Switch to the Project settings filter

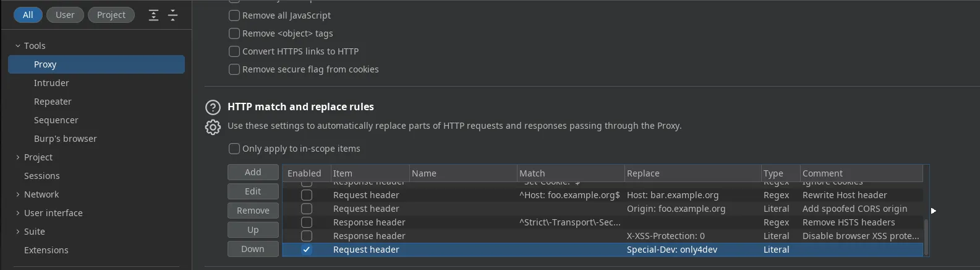[111, 15]
